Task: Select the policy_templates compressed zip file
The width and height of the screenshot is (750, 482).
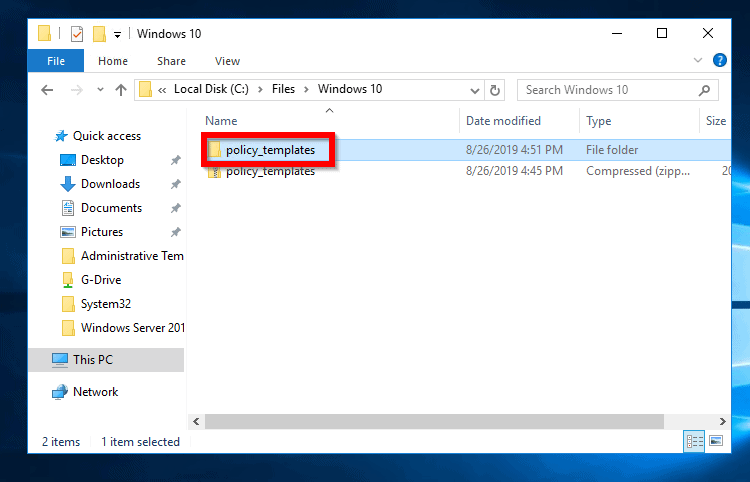Action: pos(270,171)
